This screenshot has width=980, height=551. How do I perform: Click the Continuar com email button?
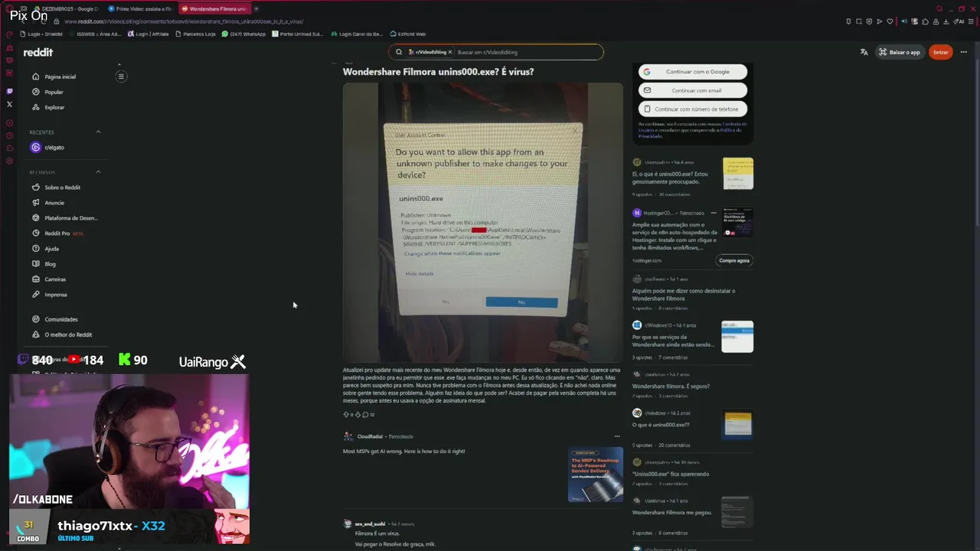coord(693,90)
